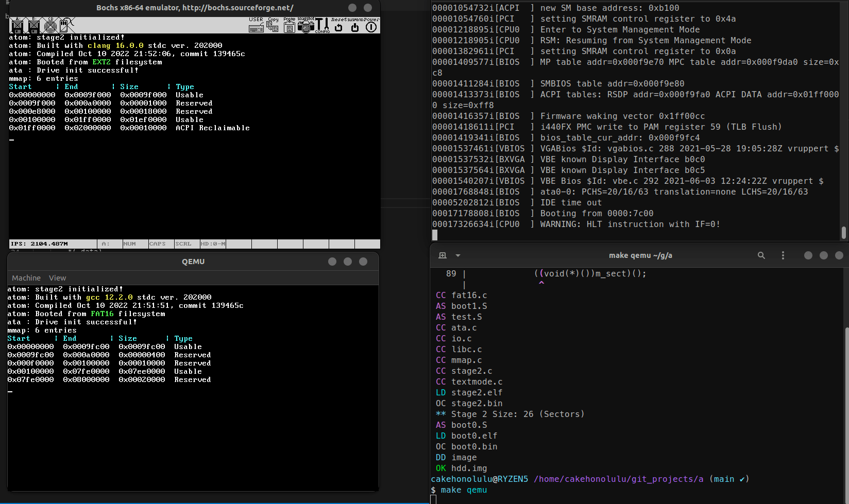Click 'gcc 12.2.0' text in QEMU display

click(x=109, y=298)
